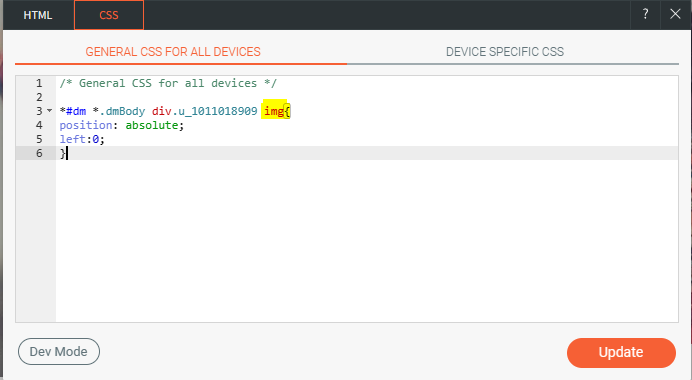The image size is (692, 380).
Task: Place cursor in empty editor area below code
Action: click(x=366, y=241)
